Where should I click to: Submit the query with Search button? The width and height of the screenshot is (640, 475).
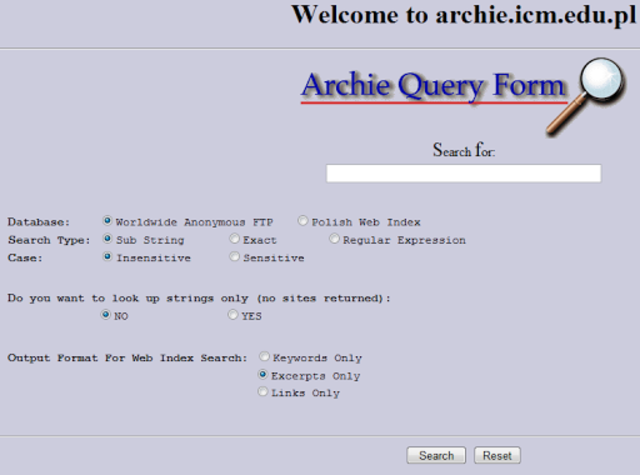point(436,455)
